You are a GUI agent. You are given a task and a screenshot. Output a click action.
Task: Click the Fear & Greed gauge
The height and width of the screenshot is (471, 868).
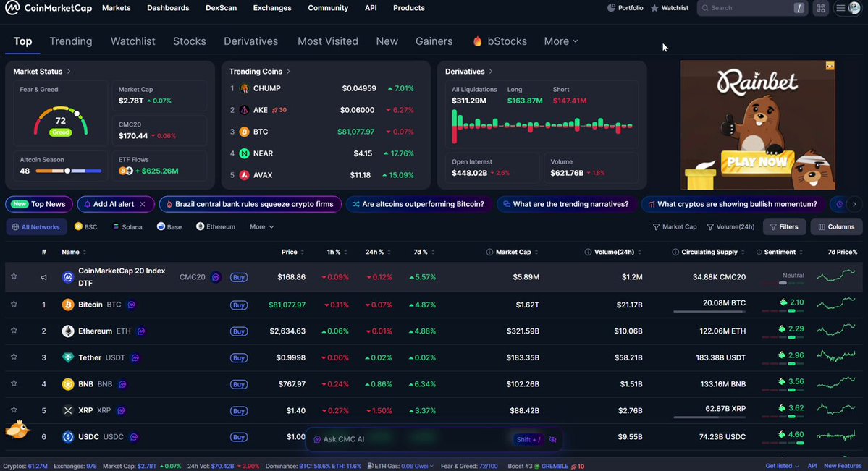pos(60,121)
